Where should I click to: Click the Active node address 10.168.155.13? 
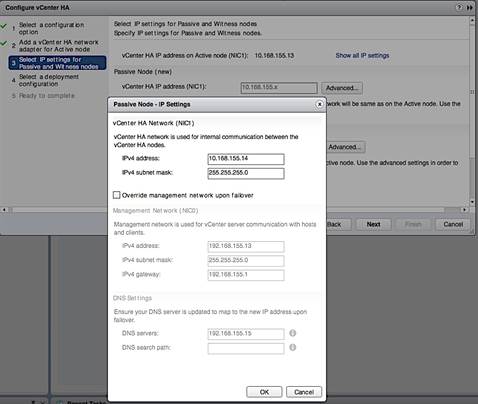[274, 55]
